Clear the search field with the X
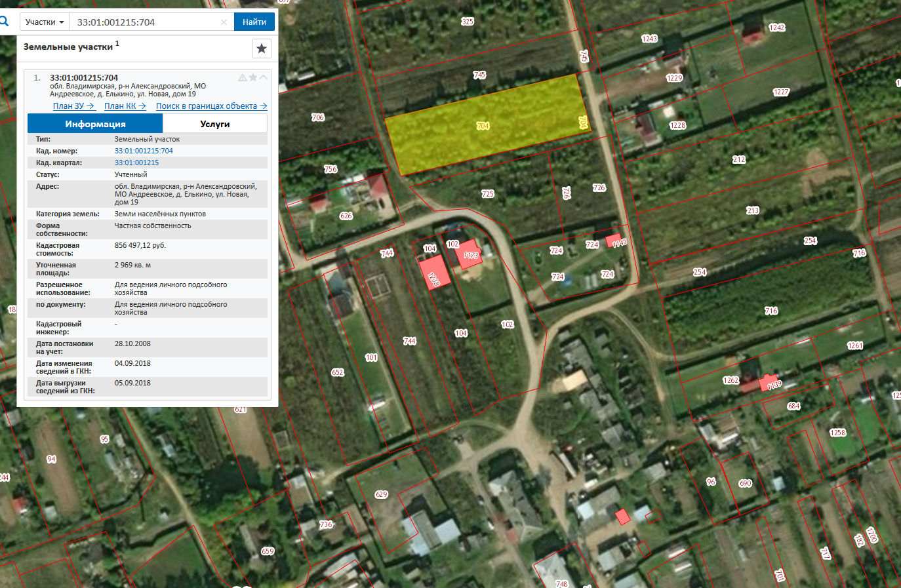901x588 pixels. 224,22
